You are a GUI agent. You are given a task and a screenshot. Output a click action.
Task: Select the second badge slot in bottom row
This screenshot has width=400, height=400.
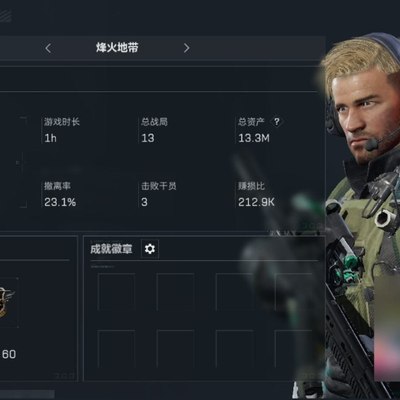coord(175,349)
